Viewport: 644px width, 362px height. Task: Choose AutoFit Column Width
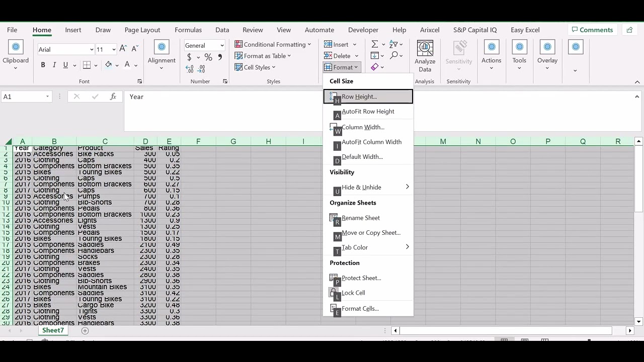pos(368,142)
